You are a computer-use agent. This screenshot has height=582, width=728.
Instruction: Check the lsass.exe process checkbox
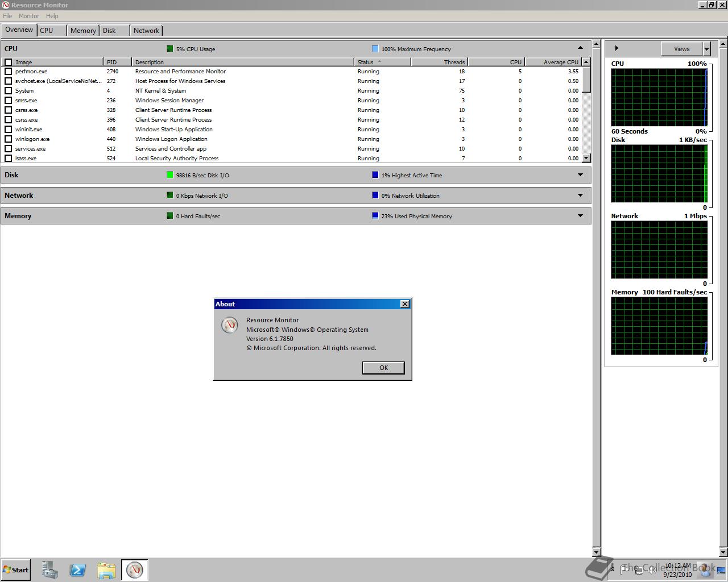click(8, 159)
